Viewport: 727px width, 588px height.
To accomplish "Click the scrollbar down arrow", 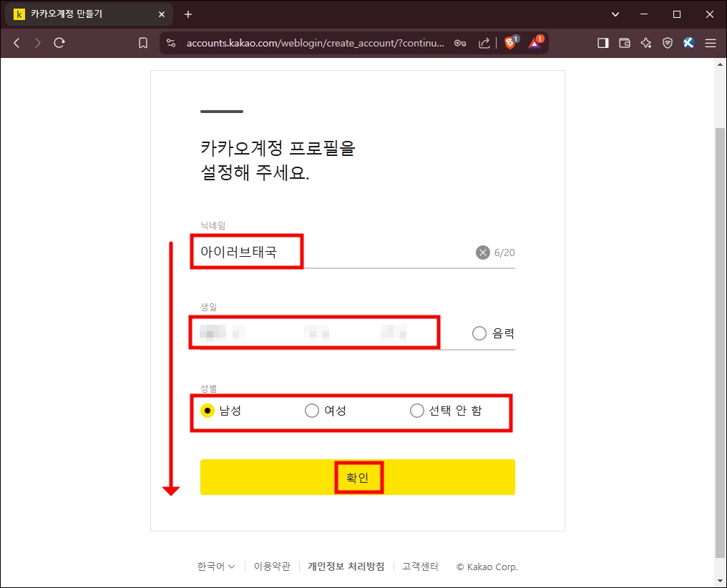I will [720, 581].
